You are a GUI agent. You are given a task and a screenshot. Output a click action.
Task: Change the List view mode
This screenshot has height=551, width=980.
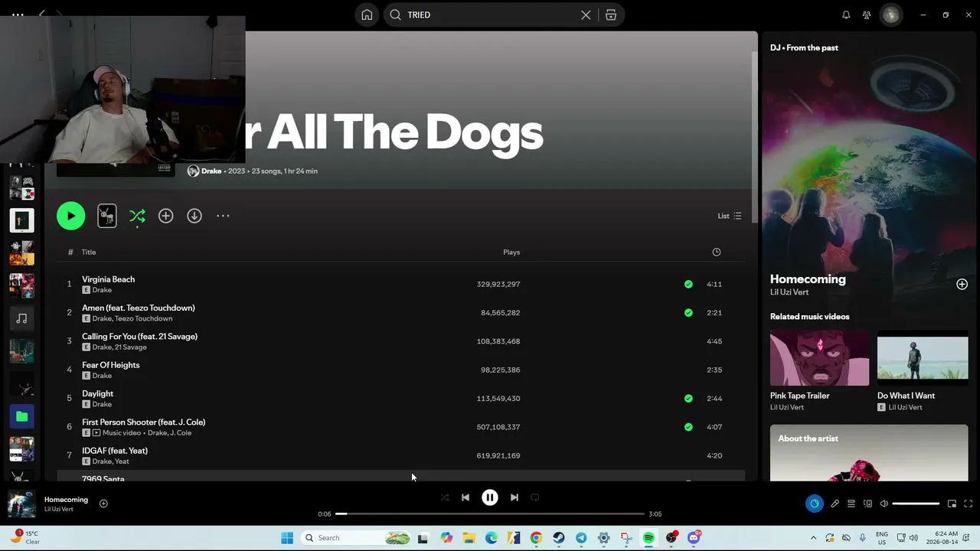[x=729, y=216]
